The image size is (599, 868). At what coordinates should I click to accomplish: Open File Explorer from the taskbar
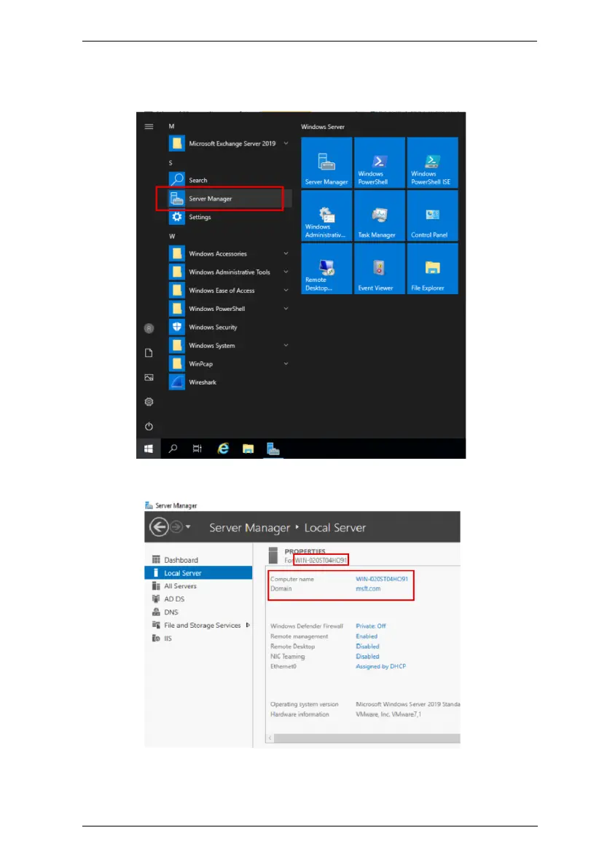pyautogui.click(x=248, y=449)
